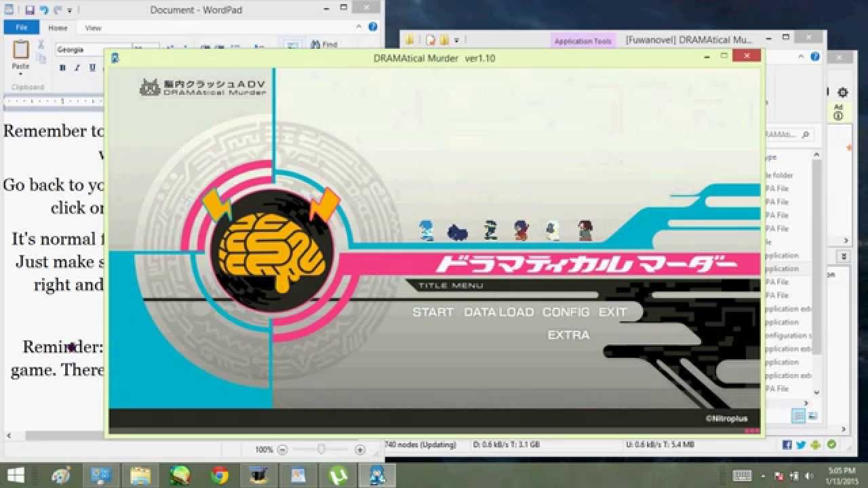Click the WordPad zoom in plus button
Image resolution: width=868 pixels, height=488 pixels.
click(360, 449)
